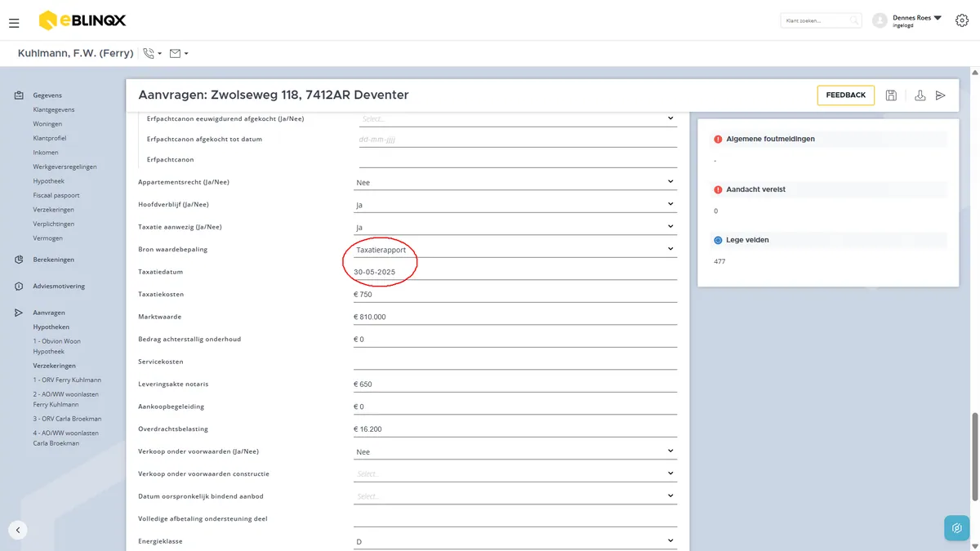Viewport: 980px width, 551px height.
Task: Open the Taxatie aanwezig (Ja/Nee) dropdown
Action: 515,227
